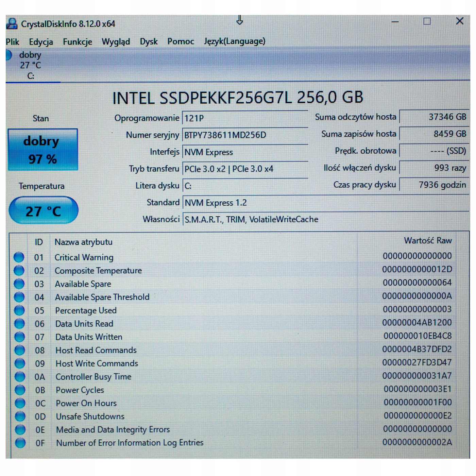The image size is (476, 476).
Task: Click the health indicator for Unsafe Shutdowns
Action: click(x=19, y=416)
